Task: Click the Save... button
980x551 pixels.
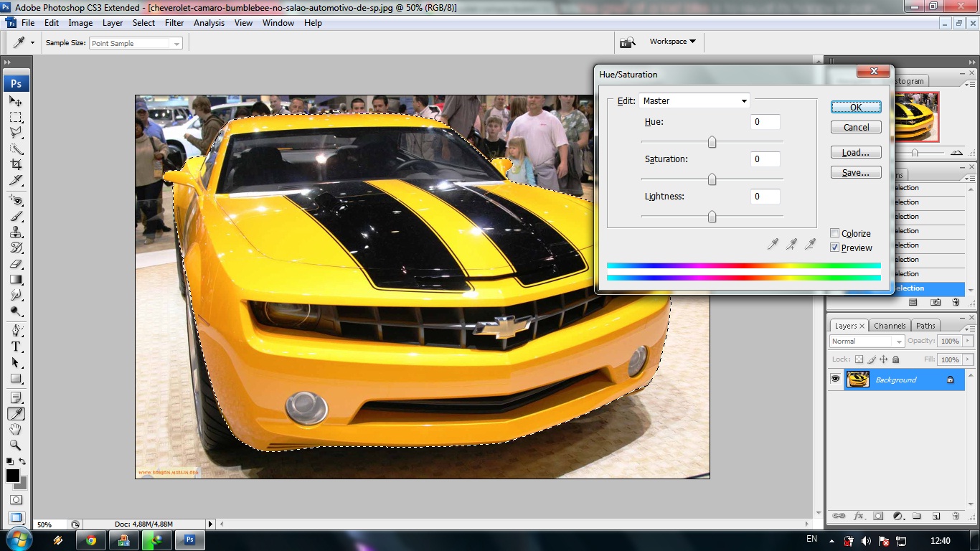Action: click(x=856, y=173)
